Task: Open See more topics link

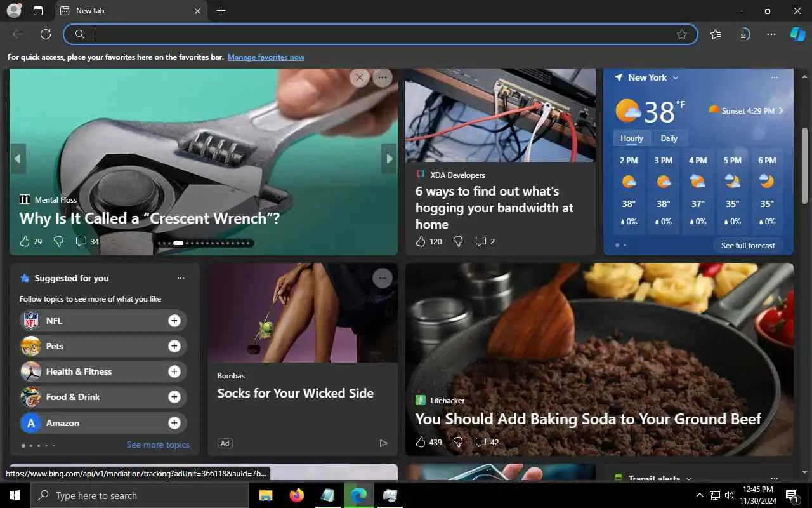Action: [158, 444]
